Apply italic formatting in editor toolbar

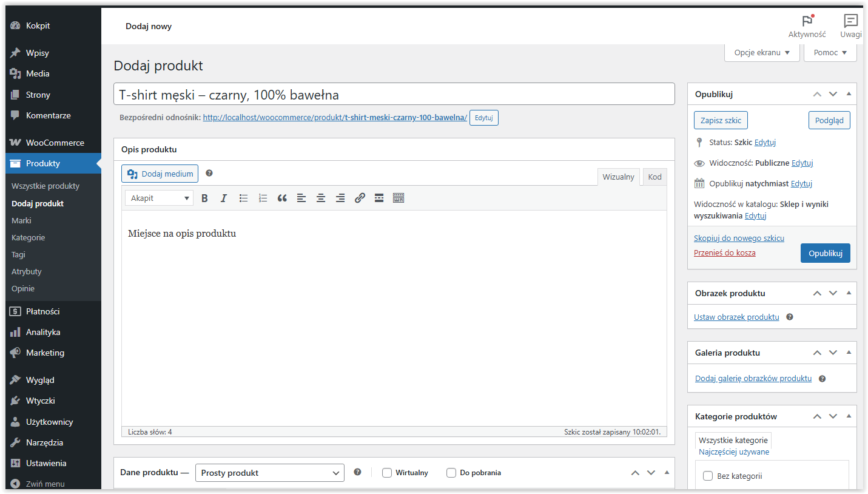(x=224, y=198)
